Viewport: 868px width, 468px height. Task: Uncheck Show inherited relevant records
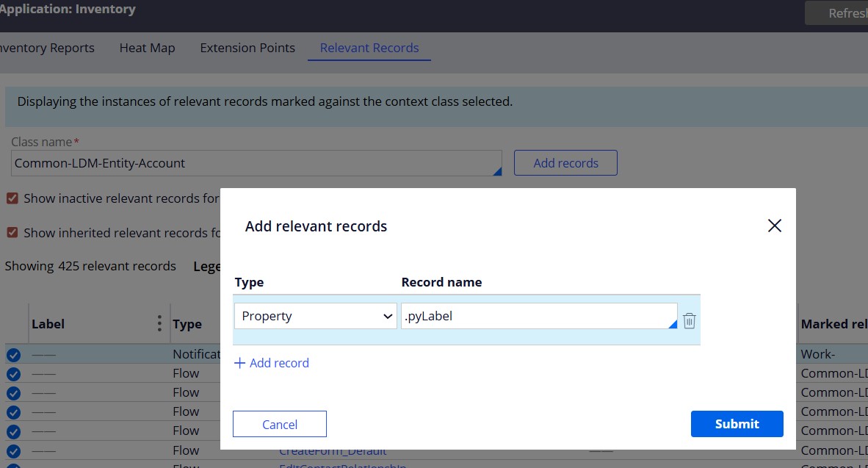pyautogui.click(x=12, y=233)
